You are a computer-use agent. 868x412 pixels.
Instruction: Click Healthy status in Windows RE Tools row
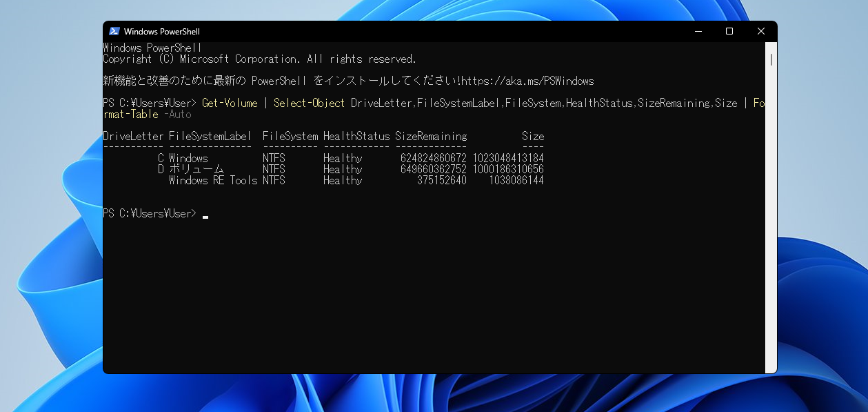[x=343, y=180]
